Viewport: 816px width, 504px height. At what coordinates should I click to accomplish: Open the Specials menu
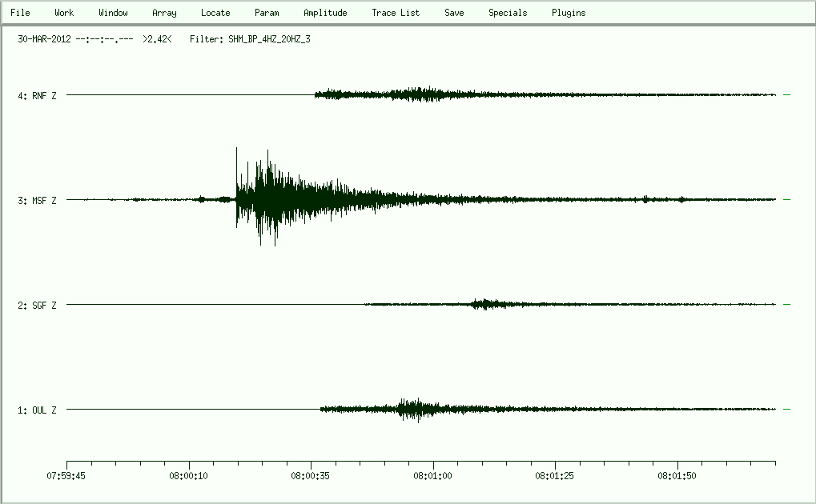(508, 13)
